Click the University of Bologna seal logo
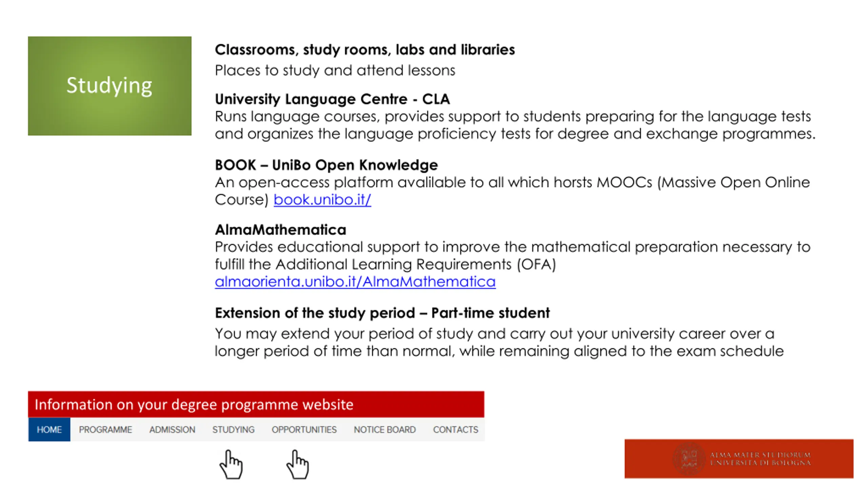The image size is (868, 488). point(689,459)
